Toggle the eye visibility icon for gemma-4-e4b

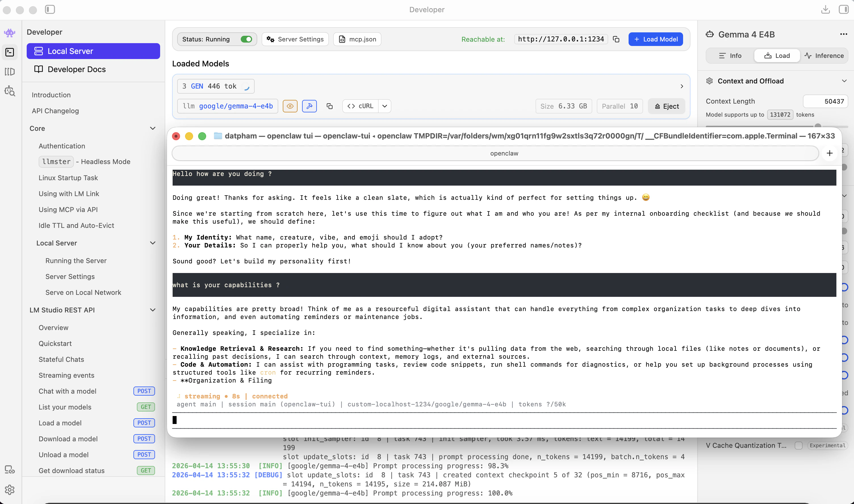(x=290, y=106)
